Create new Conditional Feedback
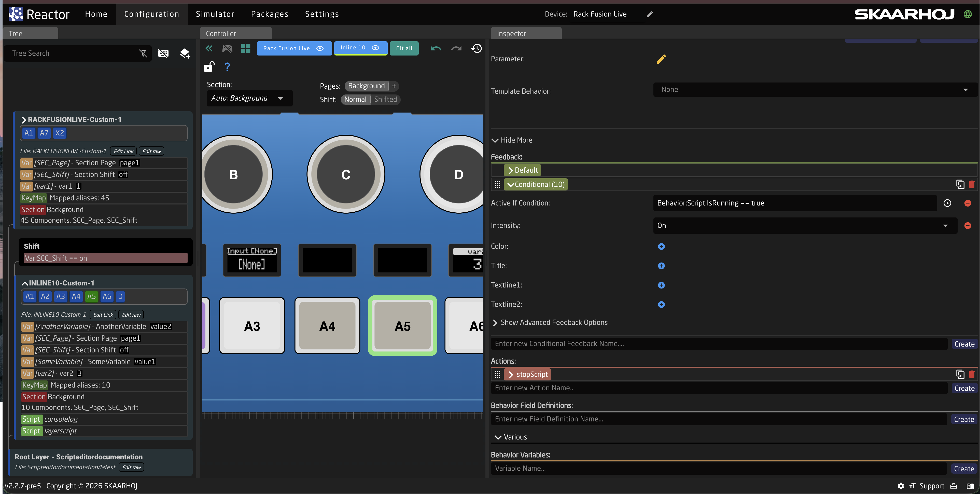The height and width of the screenshot is (494, 980). (964, 344)
